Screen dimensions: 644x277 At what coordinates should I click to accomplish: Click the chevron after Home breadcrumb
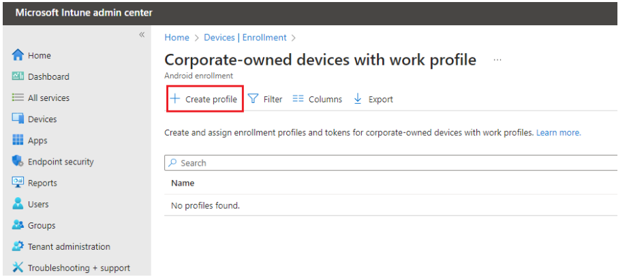[x=196, y=38]
